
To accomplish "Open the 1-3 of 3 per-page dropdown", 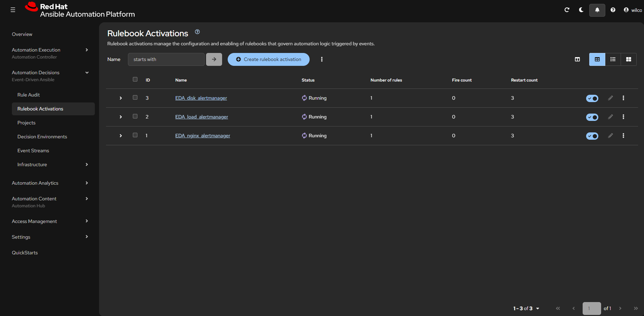I will [526, 308].
